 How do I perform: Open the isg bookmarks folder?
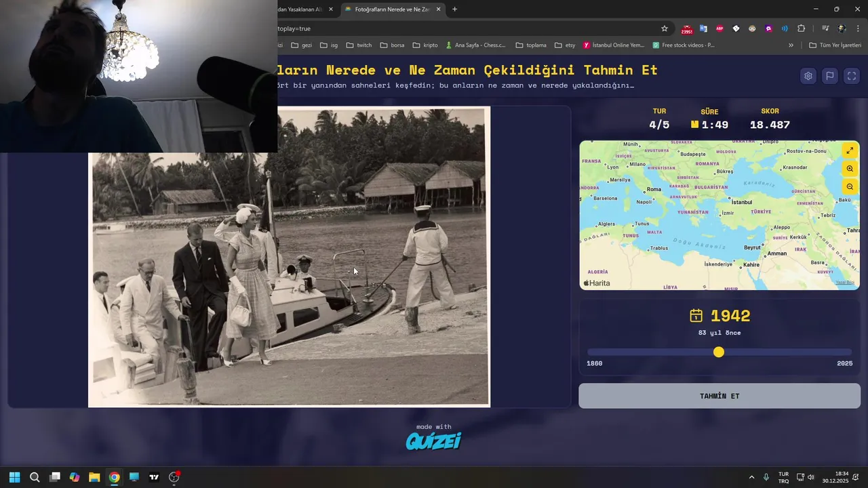click(x=329, y=45)
